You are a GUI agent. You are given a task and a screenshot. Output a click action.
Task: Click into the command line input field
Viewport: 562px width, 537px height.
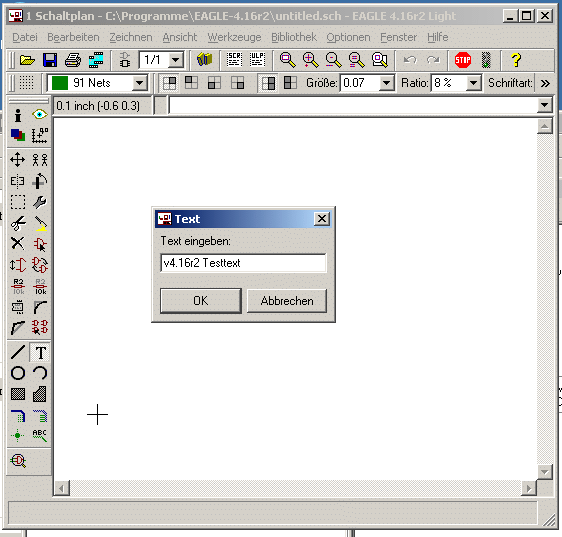pos(353,105)
